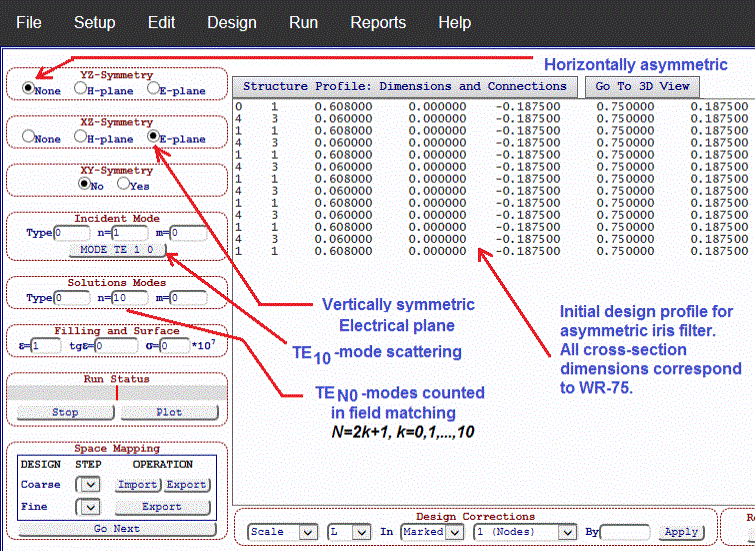Select E-plane under YZ-Symmetry
Screen dimensions: 755x551
tap(153, 89)
